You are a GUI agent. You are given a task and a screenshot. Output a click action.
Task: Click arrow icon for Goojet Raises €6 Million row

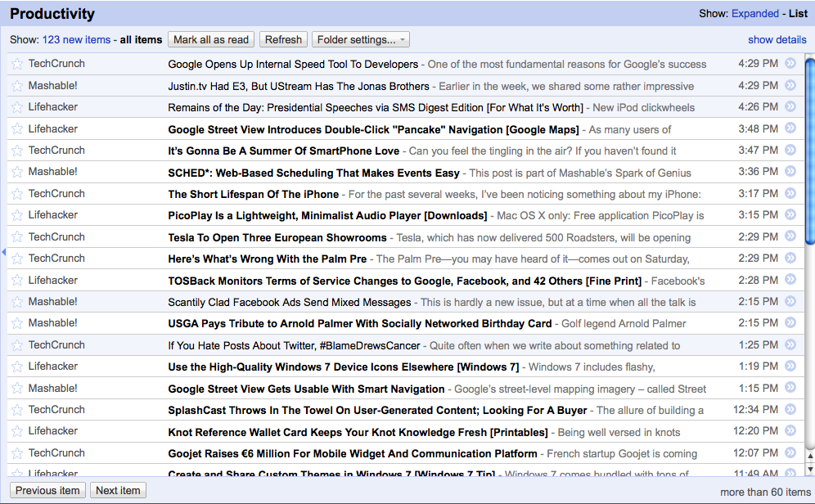790,453
